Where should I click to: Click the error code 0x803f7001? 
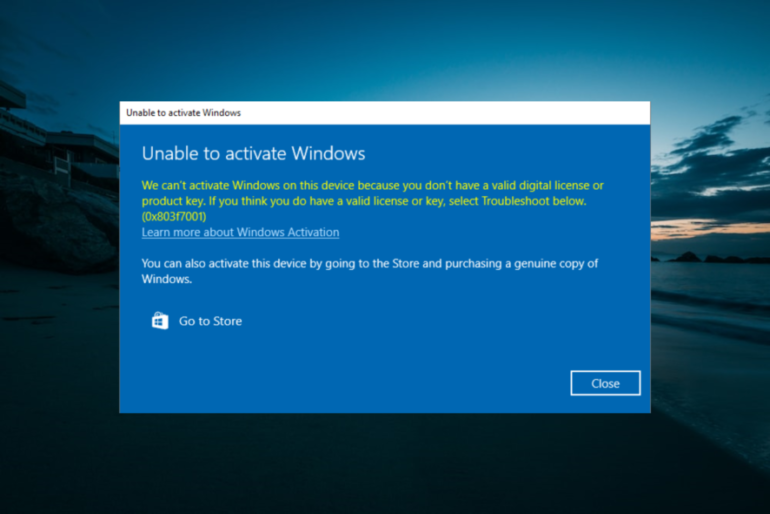pyautogui.click(x=173, y=217)
